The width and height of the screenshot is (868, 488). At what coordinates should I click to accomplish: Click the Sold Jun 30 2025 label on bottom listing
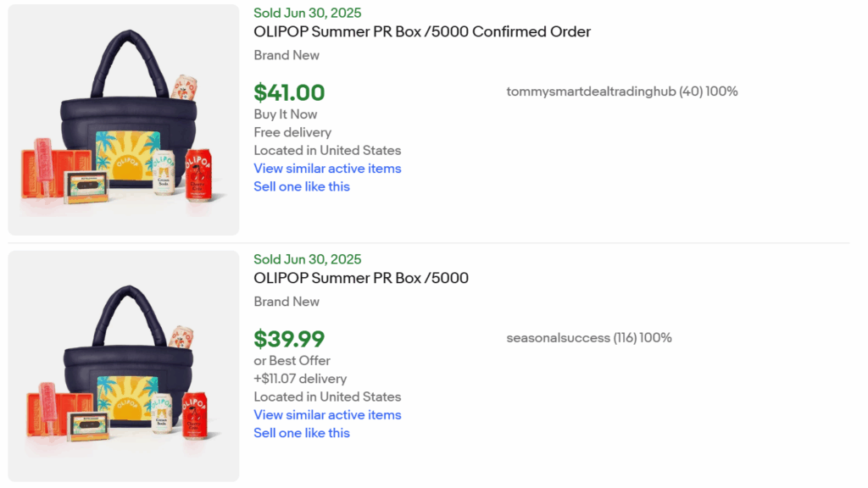click(307, 259)
